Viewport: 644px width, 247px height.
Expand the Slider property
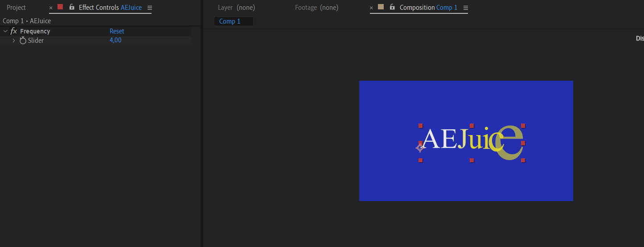click(x=14, y=41)
